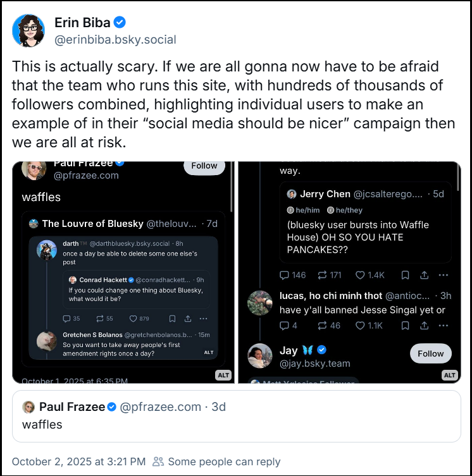The height and width of the screenshot is (476, 472).
Task: Show ALT text for the right screenshot
Action: pyautogui.click(x=449, y=375)
